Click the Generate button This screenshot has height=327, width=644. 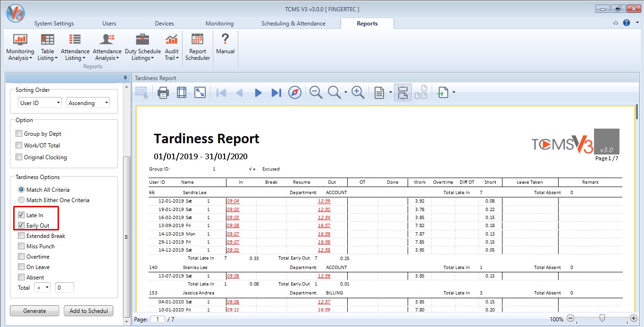click(x=34, y=311)
